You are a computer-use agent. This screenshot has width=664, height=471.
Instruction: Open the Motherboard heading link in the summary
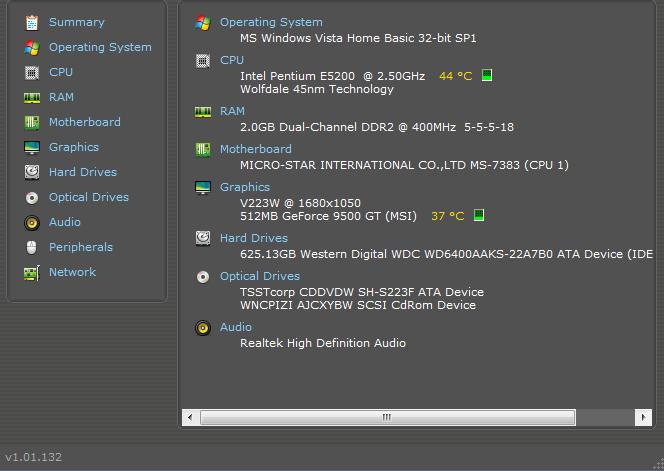click(255, 149)
